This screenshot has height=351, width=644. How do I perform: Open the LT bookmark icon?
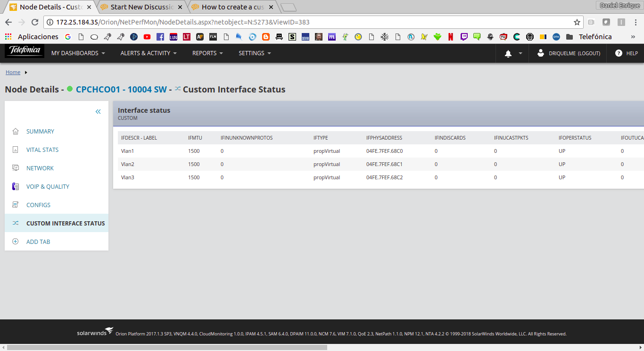[x=187, y=37]
